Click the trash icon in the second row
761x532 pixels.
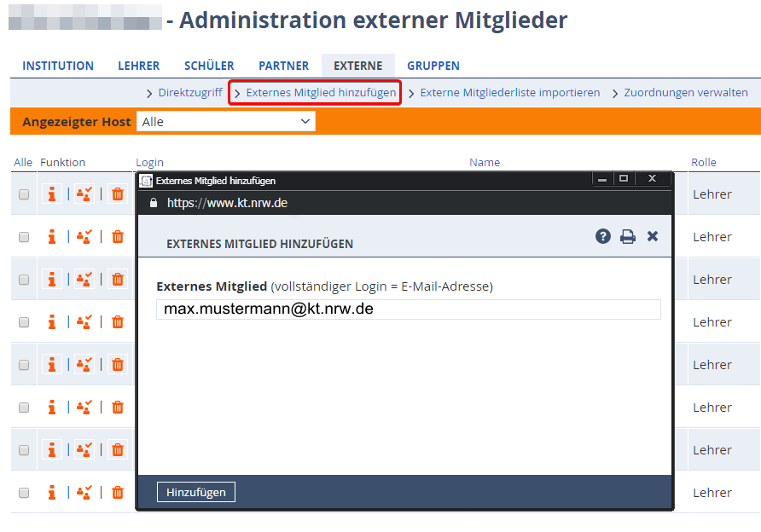[x=117, y=236]
